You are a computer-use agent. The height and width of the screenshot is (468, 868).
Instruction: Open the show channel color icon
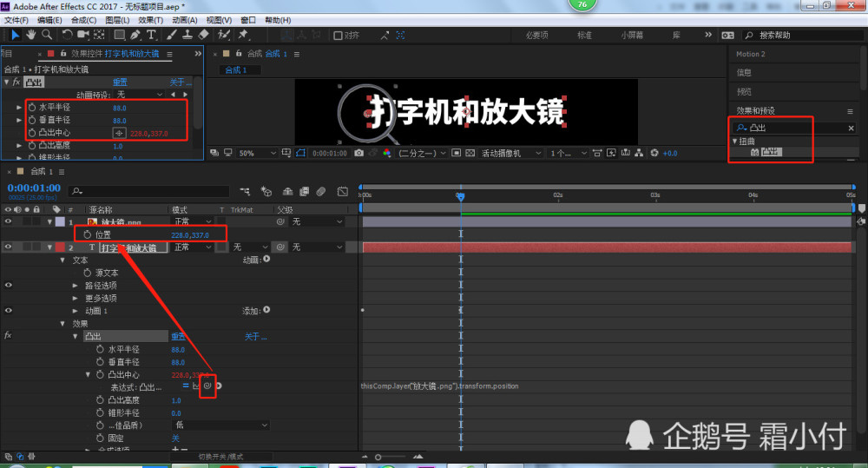click(387, 153)
